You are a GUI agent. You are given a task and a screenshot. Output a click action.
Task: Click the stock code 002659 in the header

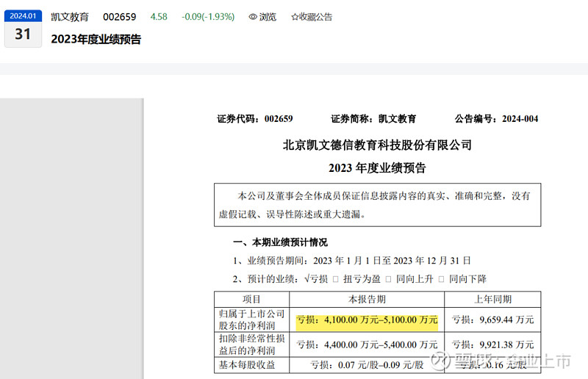pyautogui.click(x=120, y=17)
